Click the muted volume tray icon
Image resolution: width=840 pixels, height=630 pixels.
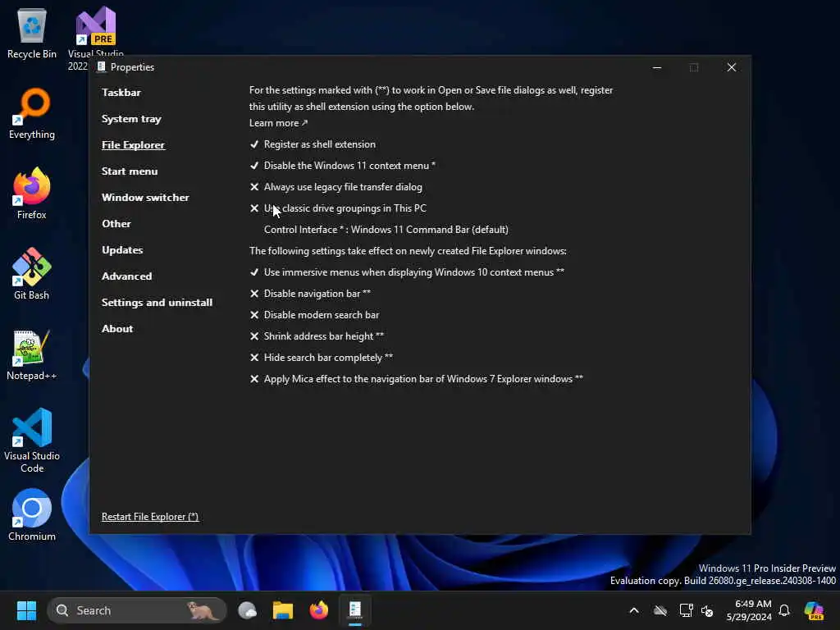pyautogui.click(x=707, y=610)
